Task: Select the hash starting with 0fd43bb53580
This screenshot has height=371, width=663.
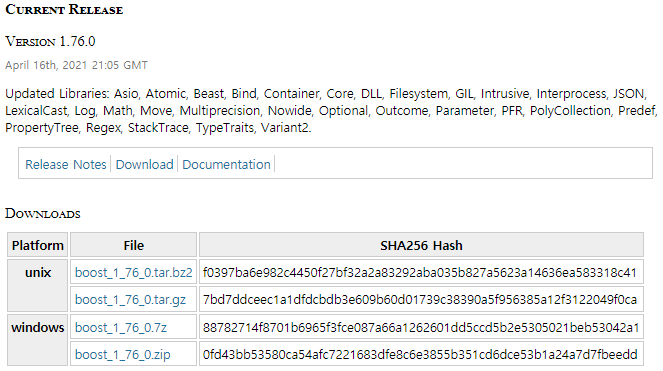Action: click(420, 355)
